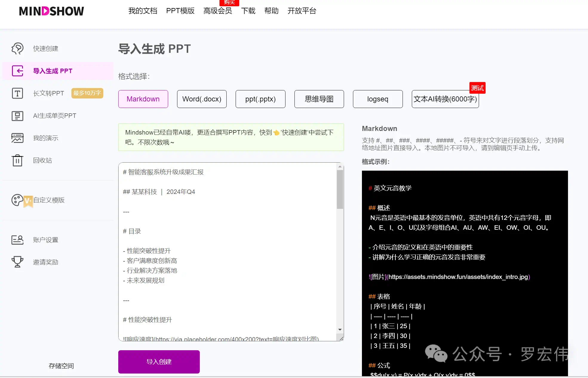Click the markdown textarea scrollbar thumb
Image resolution: width=588 pixels, height=378 pixels.
click(x=340, y=189)
